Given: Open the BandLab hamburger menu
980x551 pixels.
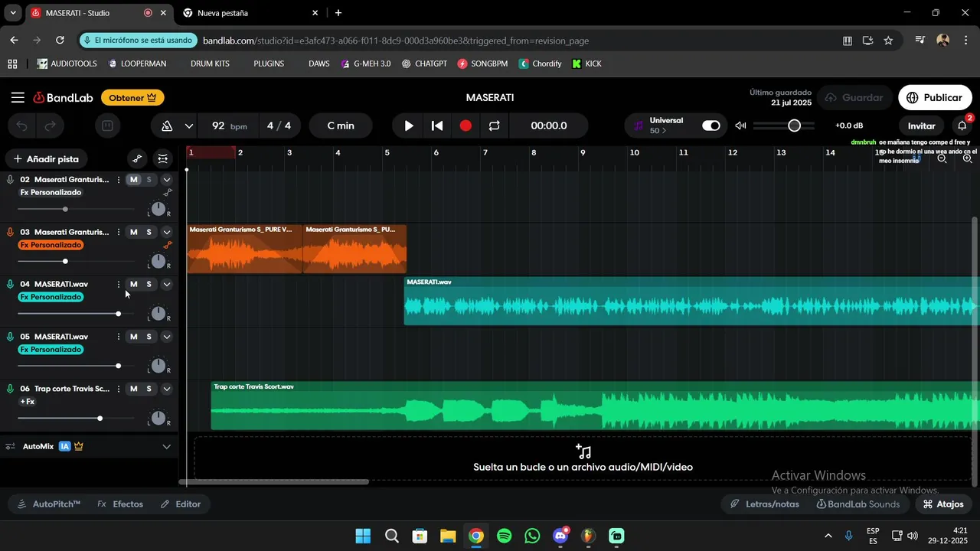Looking at the screenshot, I should 18,98.
